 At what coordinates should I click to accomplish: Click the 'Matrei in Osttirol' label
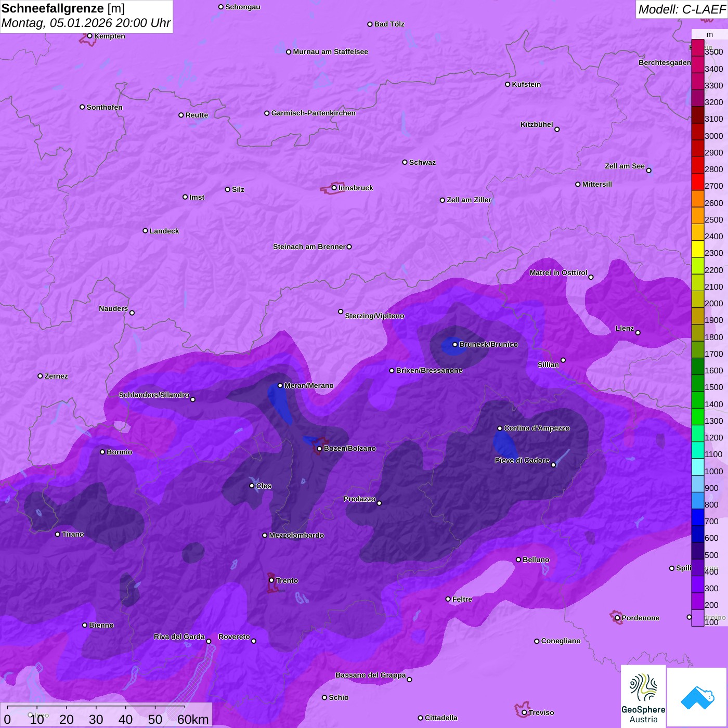(x=558, y=272)
